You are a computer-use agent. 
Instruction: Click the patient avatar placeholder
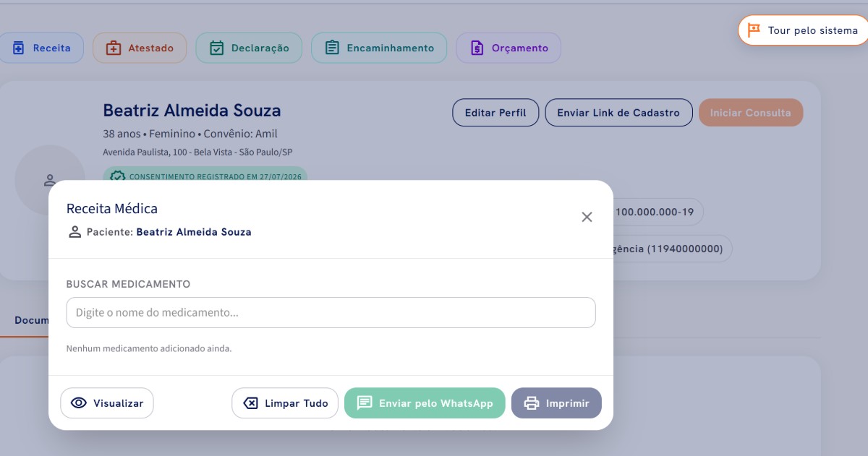click(x=50, y=180)
